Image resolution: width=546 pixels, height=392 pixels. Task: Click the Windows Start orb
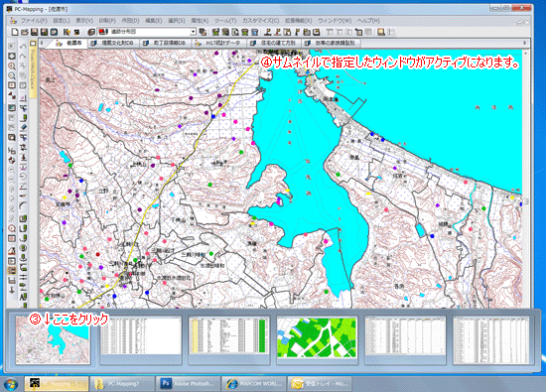coord(11,384)
